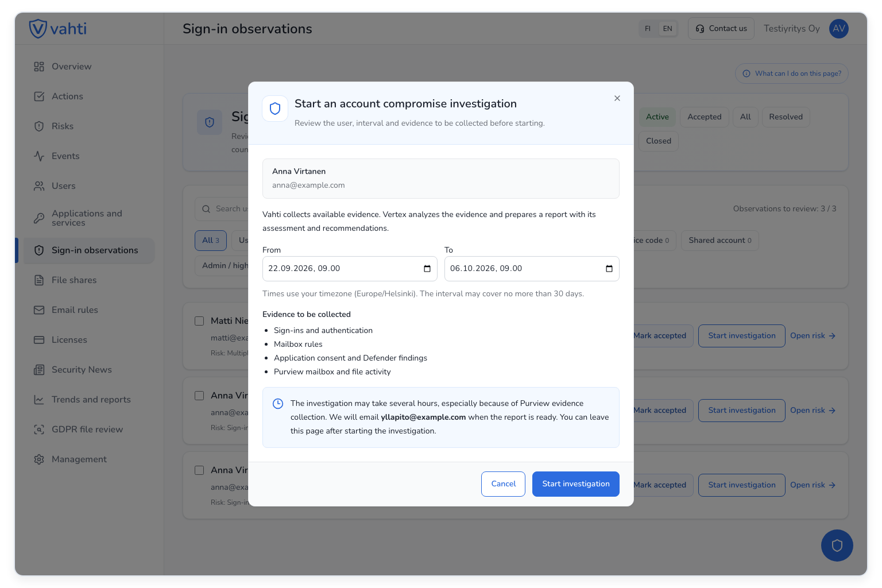Tick the last Anna Virtanen row checkbox

pos(199,470)
